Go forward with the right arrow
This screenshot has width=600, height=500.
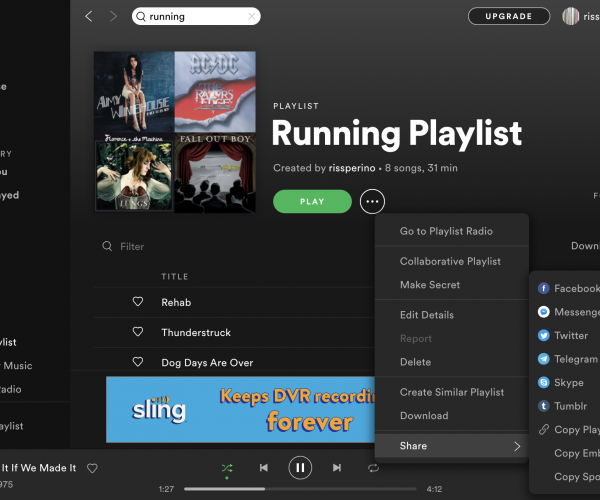click(x=113, y=16)
